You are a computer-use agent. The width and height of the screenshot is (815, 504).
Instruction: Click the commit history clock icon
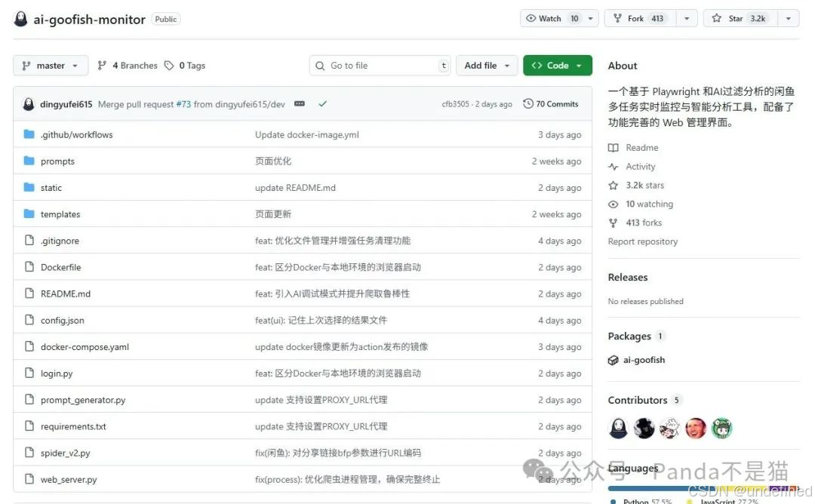(x=528, y=104)
